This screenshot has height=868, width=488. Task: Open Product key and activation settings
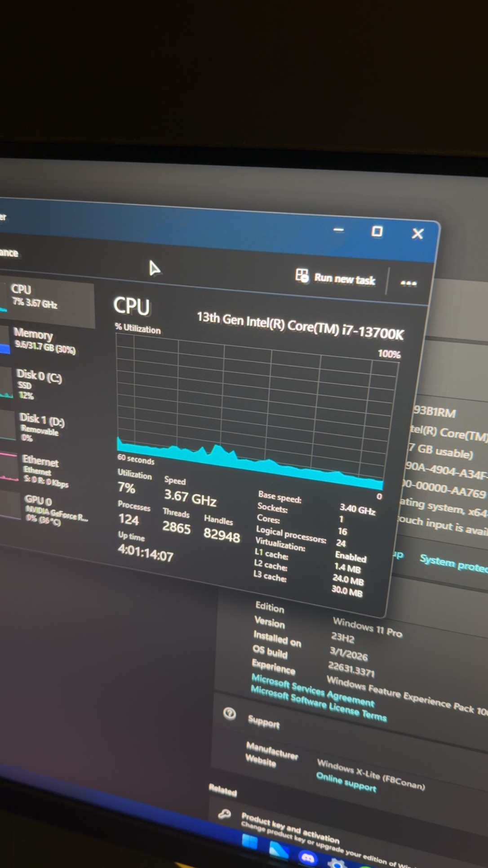click(x=290, y=828)
